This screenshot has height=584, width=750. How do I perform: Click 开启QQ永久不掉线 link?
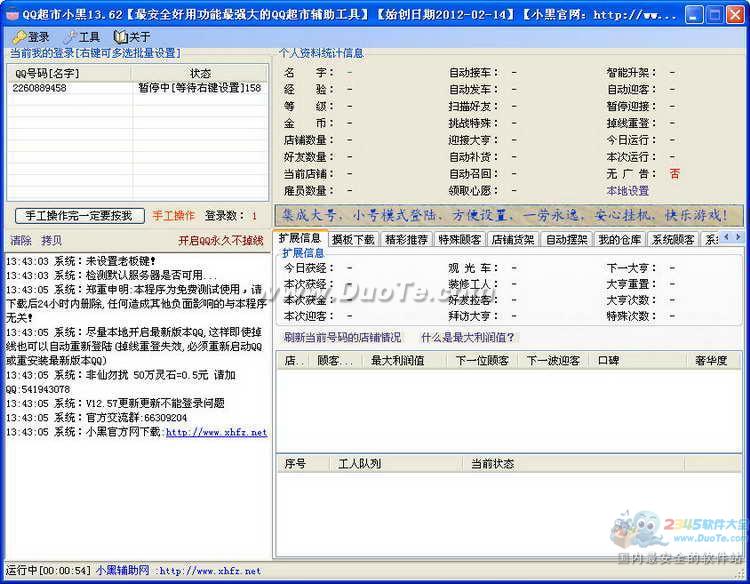click(x=221, y=241)
